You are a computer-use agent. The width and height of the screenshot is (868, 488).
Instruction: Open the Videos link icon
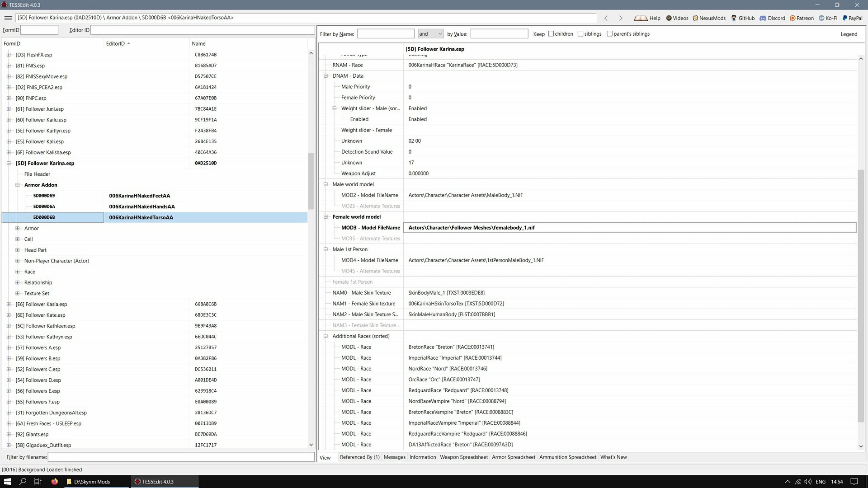tap(669, 18)
